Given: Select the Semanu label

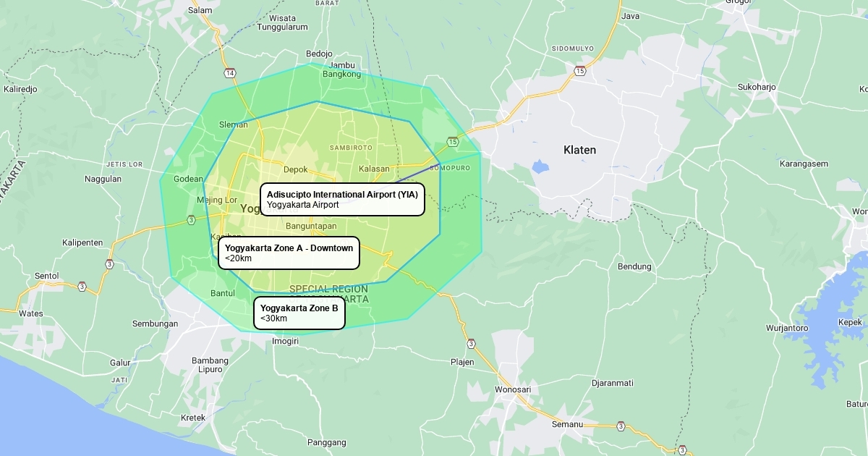Looking at the screenshot, I should point(566,424).
